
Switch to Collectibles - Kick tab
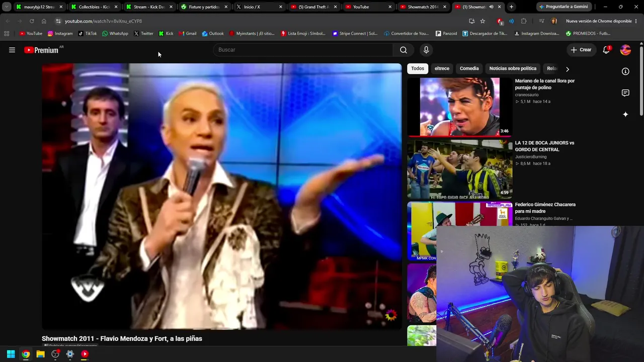pyautogui.click(x=95, y=7)
